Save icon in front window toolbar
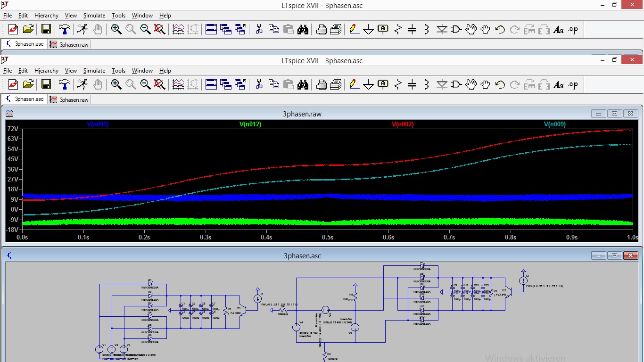The image size is (644, 362). 46,85
